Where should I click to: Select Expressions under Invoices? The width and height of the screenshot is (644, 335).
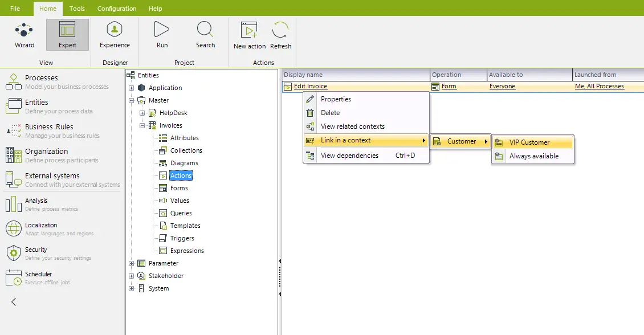pyautogui.click(x=187, y=251)
